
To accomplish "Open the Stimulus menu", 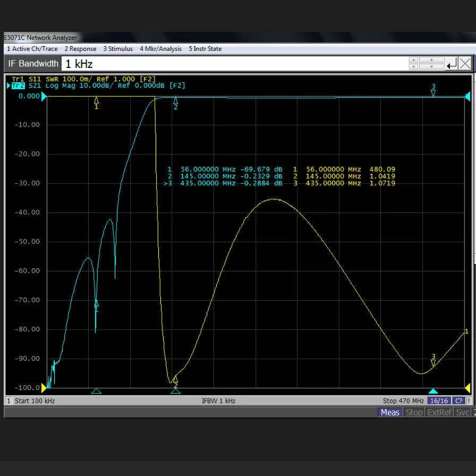I will tap(118, 49).
